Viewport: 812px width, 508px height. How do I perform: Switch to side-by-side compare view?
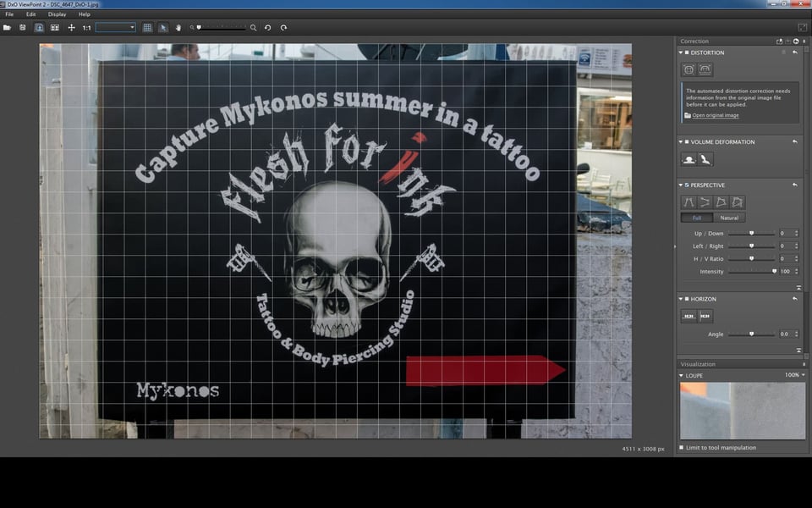point(54,27)
